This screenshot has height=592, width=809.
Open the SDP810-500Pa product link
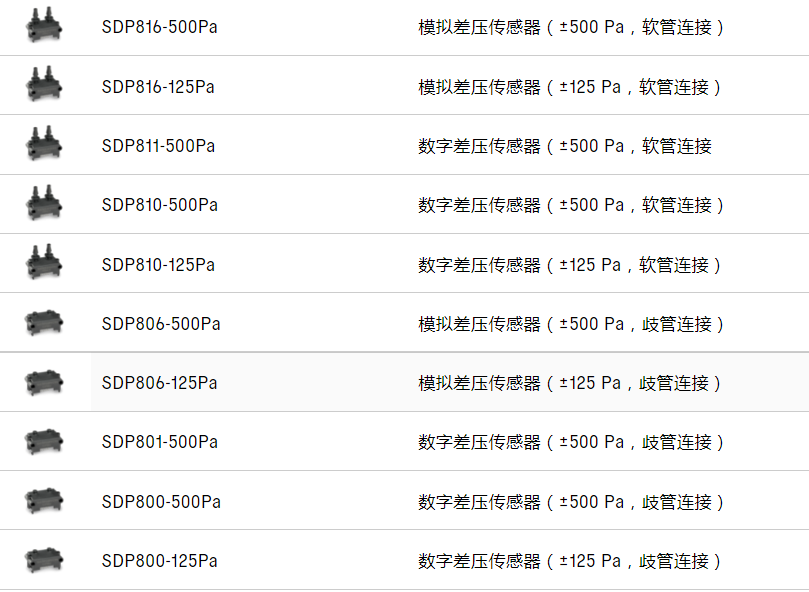159,205
